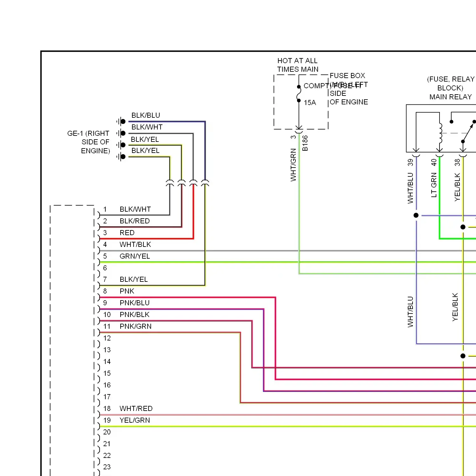Click the WHT/BLU label beside terminal 39
The width and height of the screenshot is (476, 476).
pyautogui.click(x=410, y=188)
